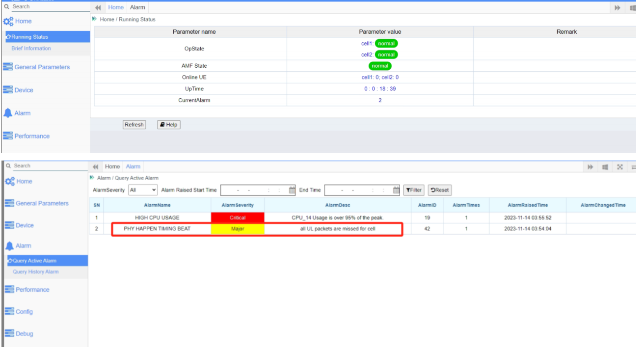Viewport: 644px width, 352px height.
Task: Select the highlighted Query Active Alarm item
Action: click(x=34, y=261)
